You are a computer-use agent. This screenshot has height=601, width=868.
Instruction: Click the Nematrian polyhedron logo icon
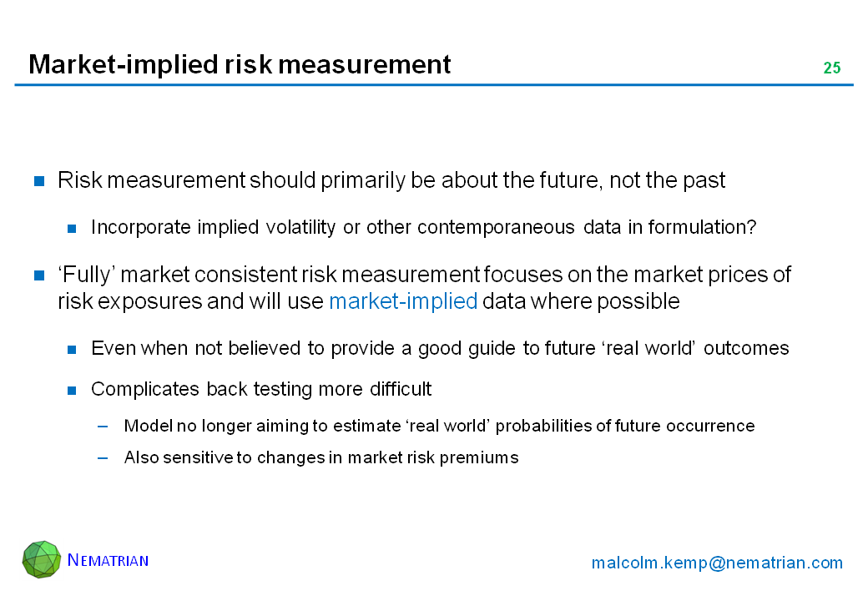(x=42, y=559)
